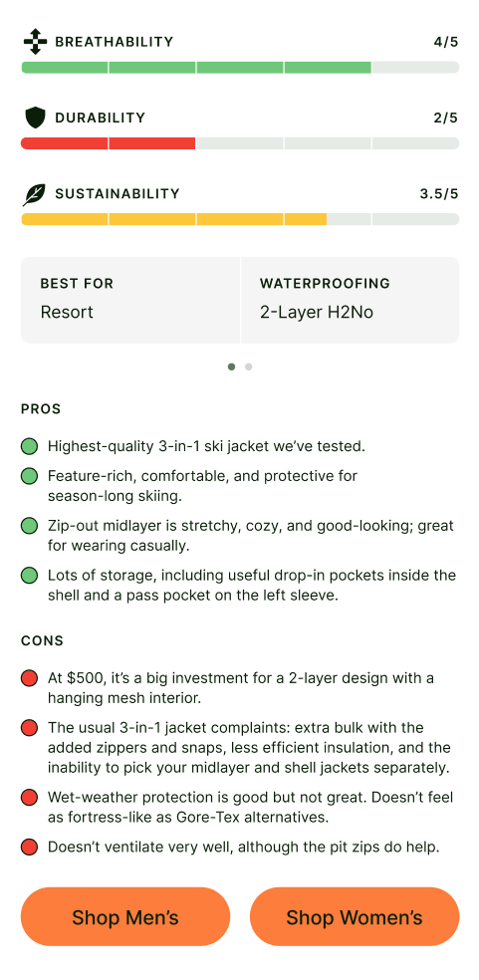This screenshot has height=980, width=479.
Task: Select the 'Waterproofing 2-Layer H2No' card
Action: 351,300
